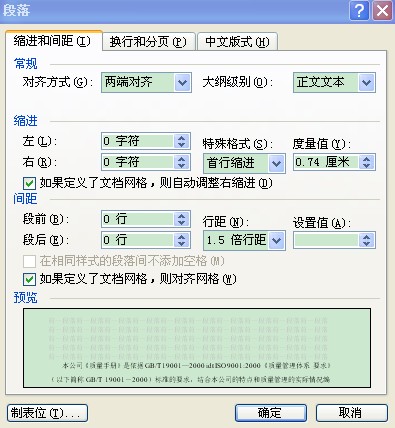
Task: Decrease the 设置值 spinner
Action: pyautogui.click(x=367, y=244)
